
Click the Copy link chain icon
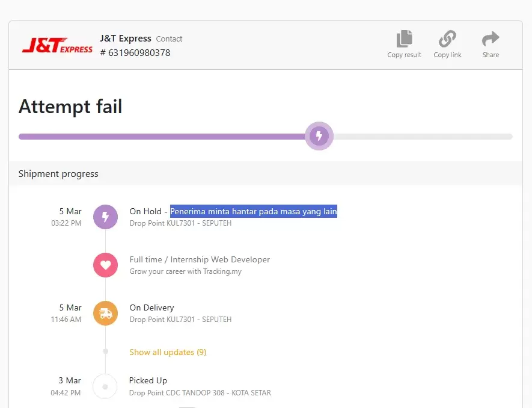click(447, 40)
